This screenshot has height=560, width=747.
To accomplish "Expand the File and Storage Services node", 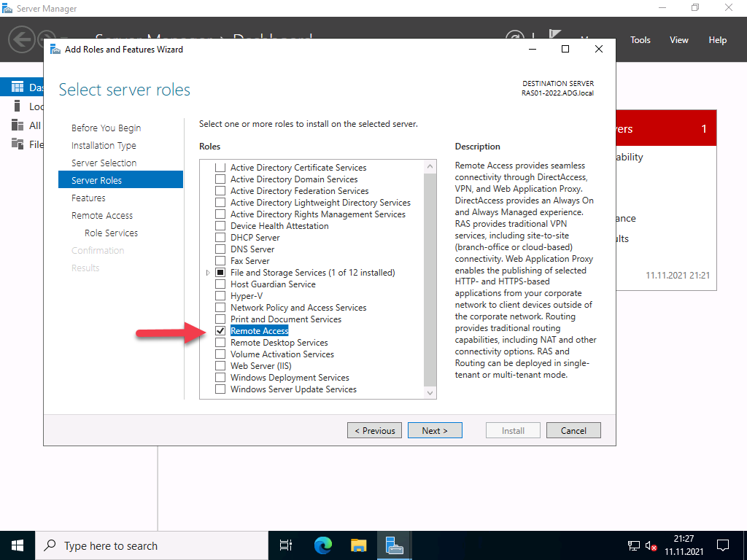I will (208, 273).
